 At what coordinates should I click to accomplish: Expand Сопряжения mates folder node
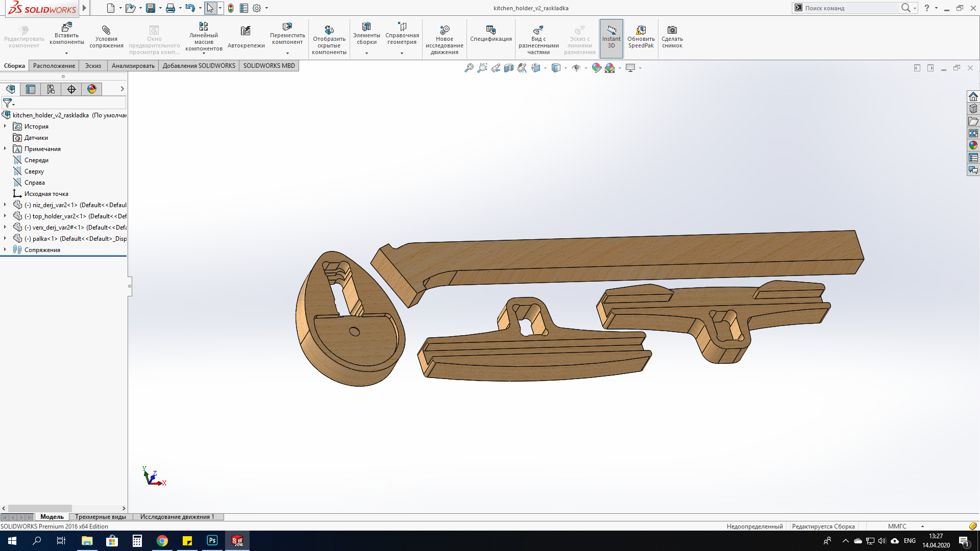5,249
